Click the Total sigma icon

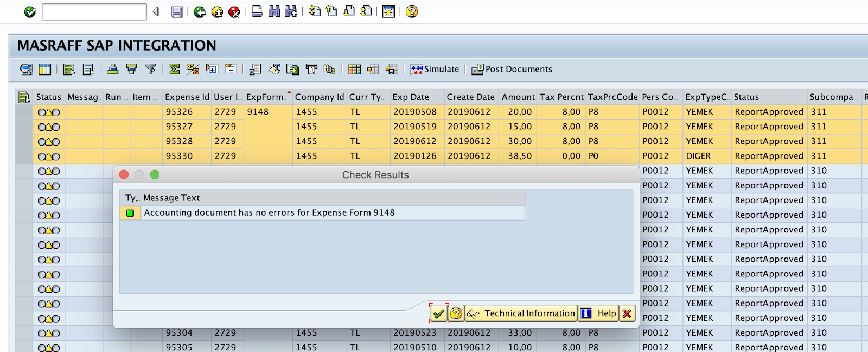(174, 69)
